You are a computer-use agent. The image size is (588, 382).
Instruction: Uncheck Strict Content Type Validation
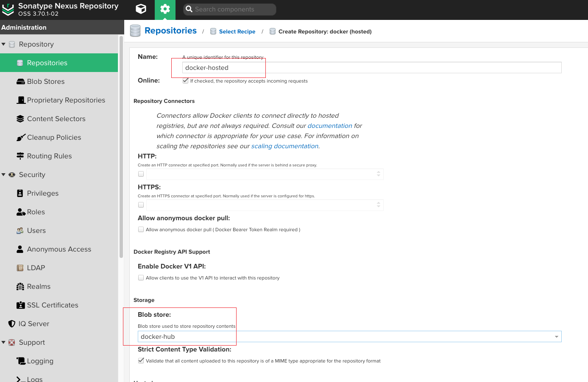point(141,361)
